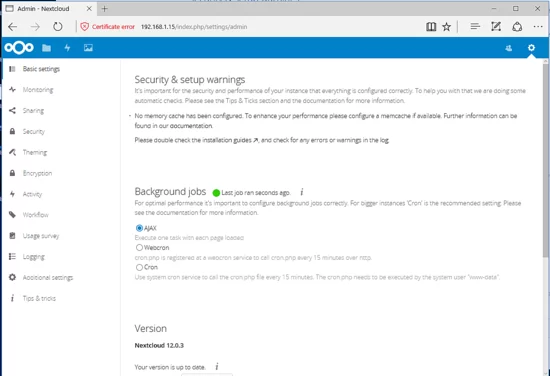Click info icon next to version status
Viewport: 550px width, 376px height.
(217, 367)
